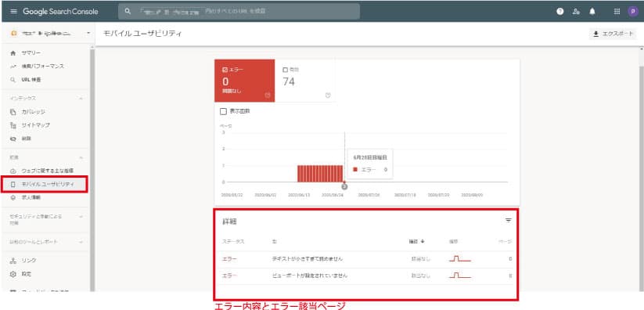
Task: Open the help question mark icon
Action: coord(559,12)
